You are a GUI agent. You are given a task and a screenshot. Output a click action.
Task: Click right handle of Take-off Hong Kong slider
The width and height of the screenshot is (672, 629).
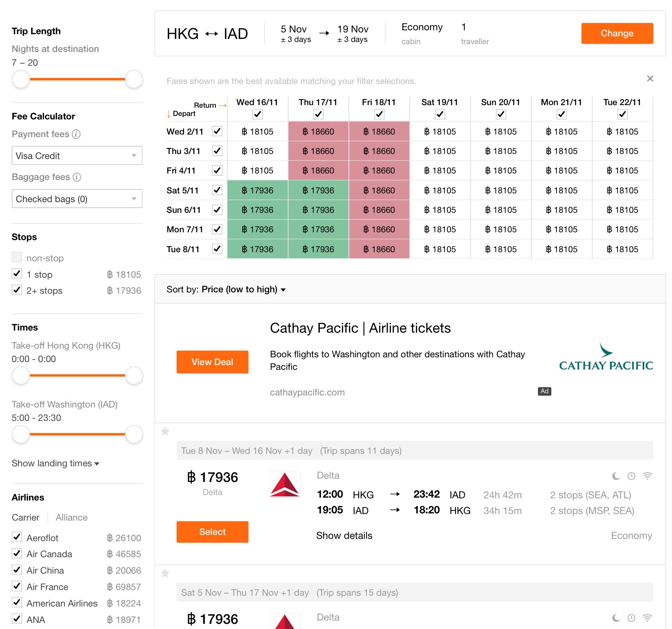(x=134, y=375)
